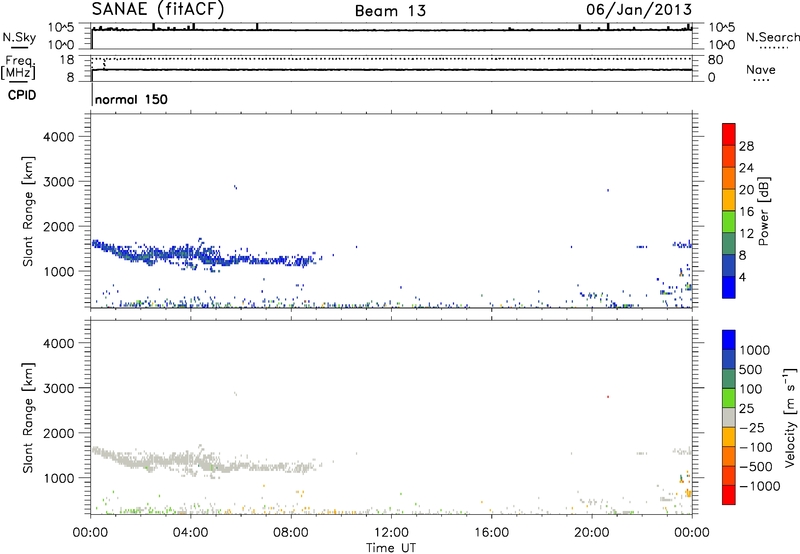The height and width of the screenshot is (554, 800).
Task: Select the red bottom segment of Velocity colorbar
Action: click(x=729, y=495)
